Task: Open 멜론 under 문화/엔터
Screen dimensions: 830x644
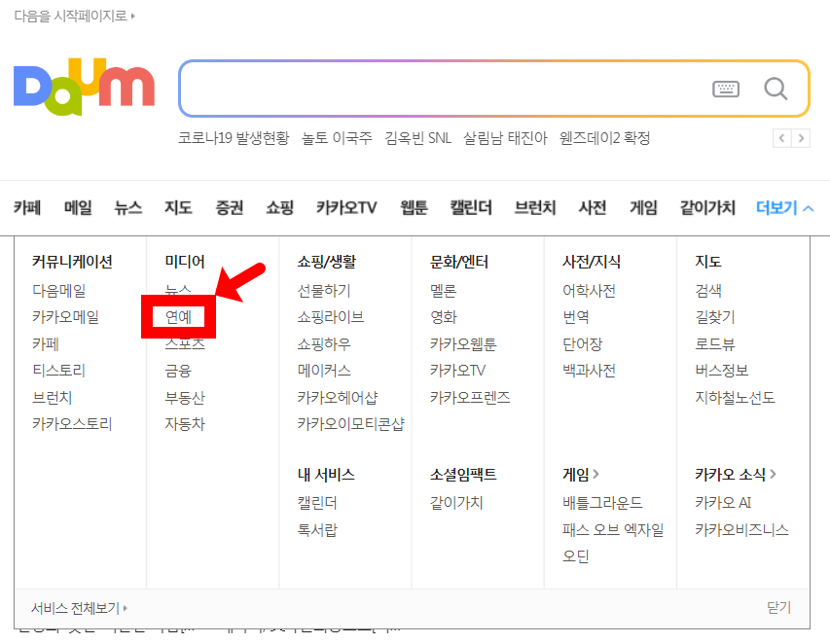Action: point(444,291)
